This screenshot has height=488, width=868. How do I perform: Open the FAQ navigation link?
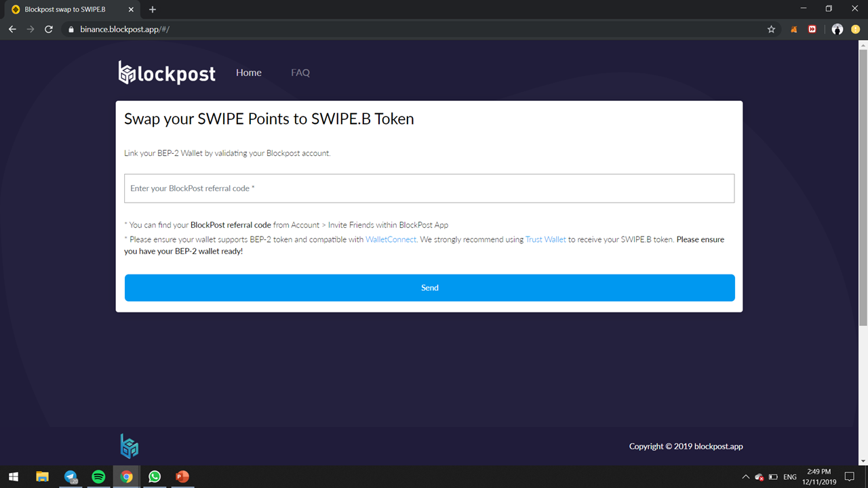[300, 73]
